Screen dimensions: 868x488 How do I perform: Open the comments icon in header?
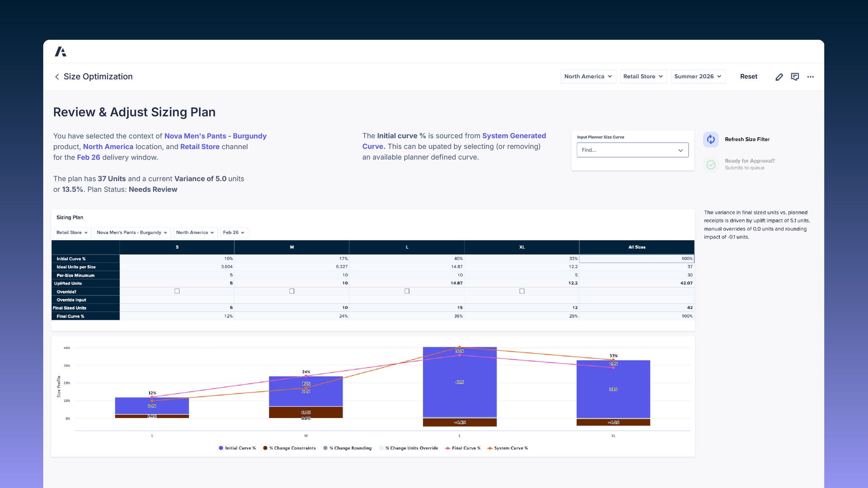[795, 77]
